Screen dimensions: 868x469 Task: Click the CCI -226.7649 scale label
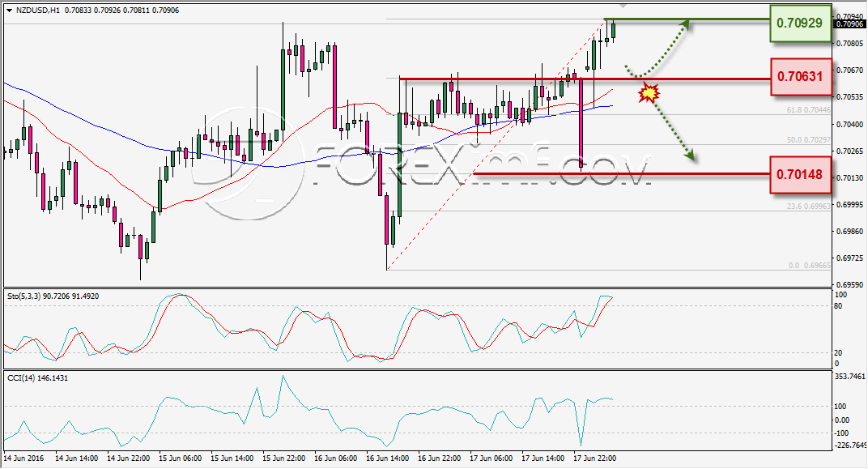tap(849, 446)
